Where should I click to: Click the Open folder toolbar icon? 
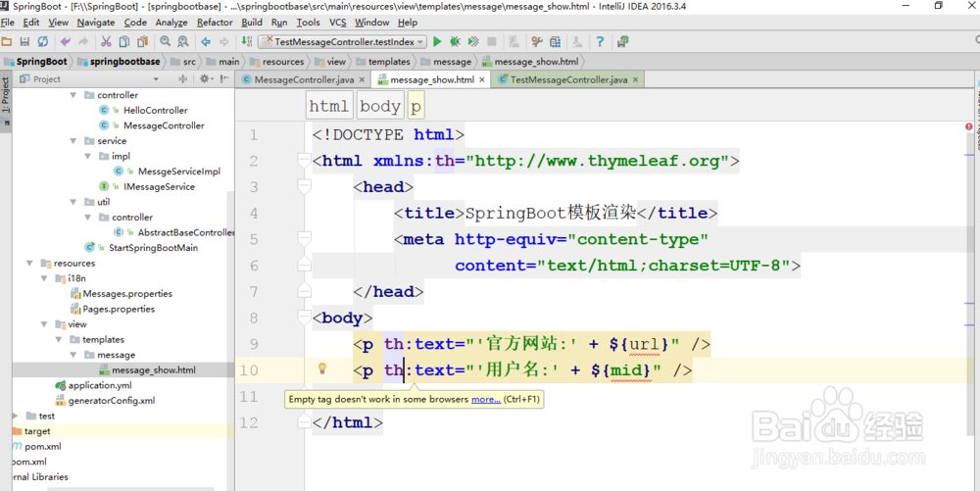[x=6, y=42]
